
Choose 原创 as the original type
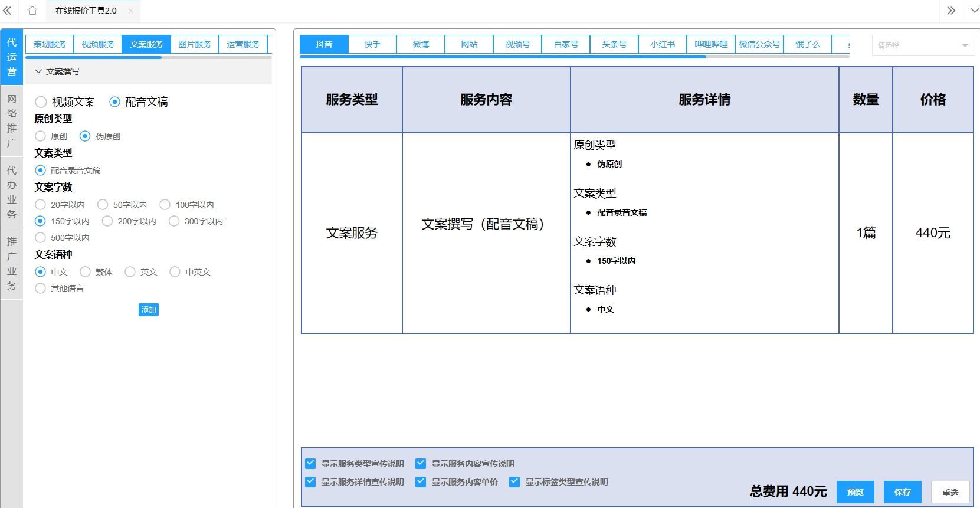click(41, 136)
